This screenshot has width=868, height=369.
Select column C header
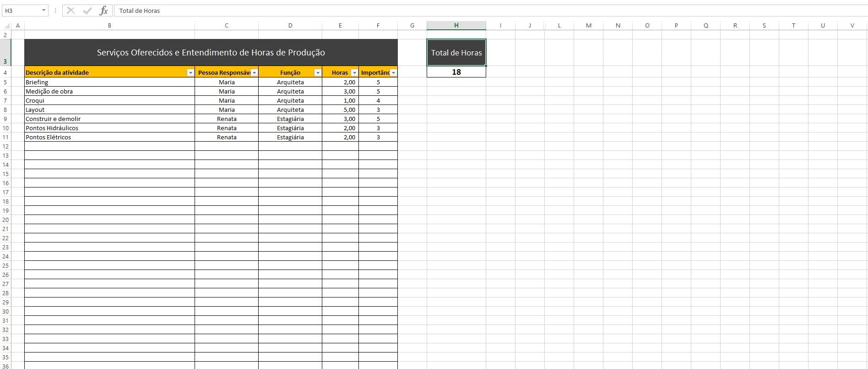tap(227, 26)
